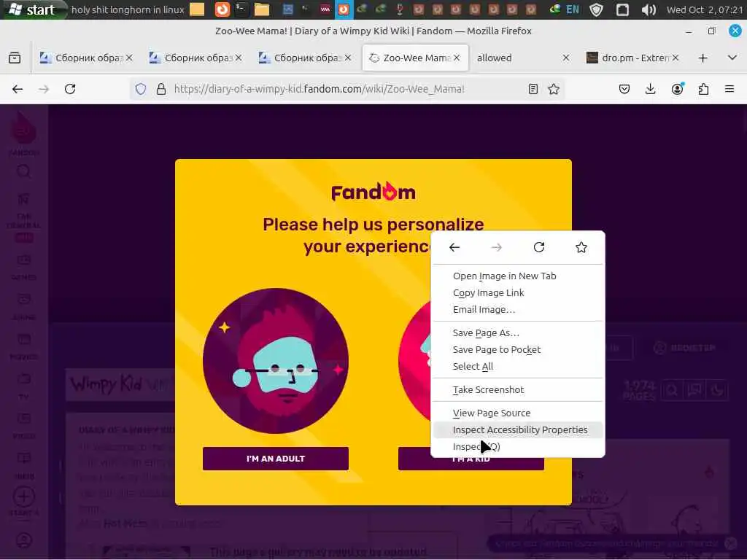This screenshot has height=560, width=747.
Task: Click the padlock site security icon
Action: [x=161, y=89]
